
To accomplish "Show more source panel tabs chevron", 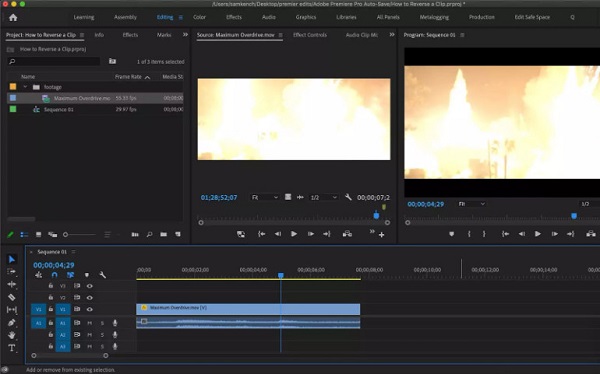I will click(392, 34).
